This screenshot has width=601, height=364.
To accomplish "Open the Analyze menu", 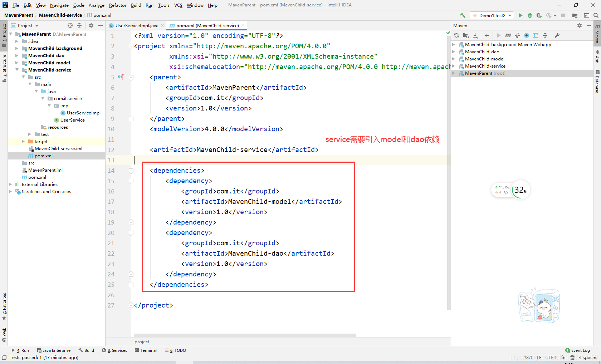I will pyautogui.click(x=97, y=5).
